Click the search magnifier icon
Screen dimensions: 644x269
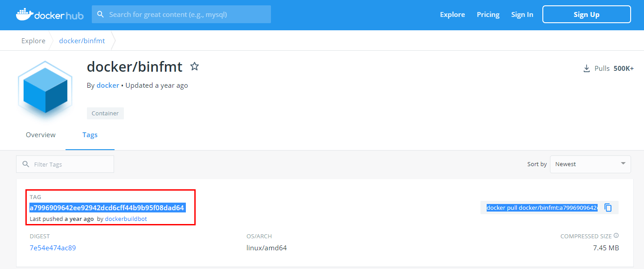pos(101,14)
